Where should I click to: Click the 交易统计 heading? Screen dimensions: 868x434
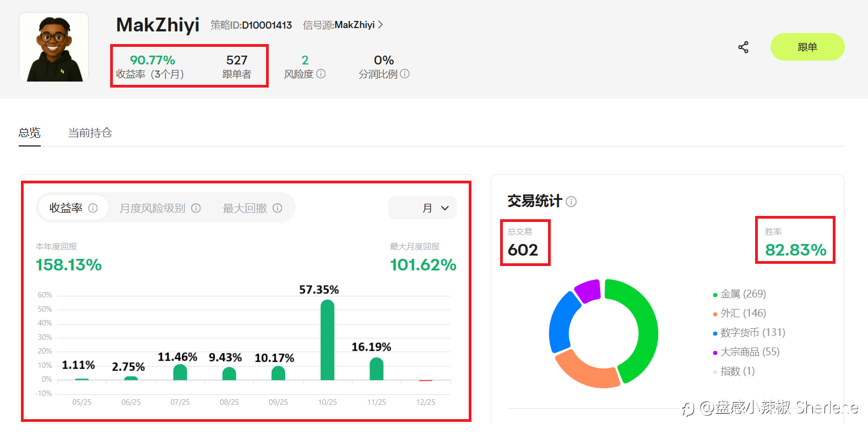tap(535, 201)
